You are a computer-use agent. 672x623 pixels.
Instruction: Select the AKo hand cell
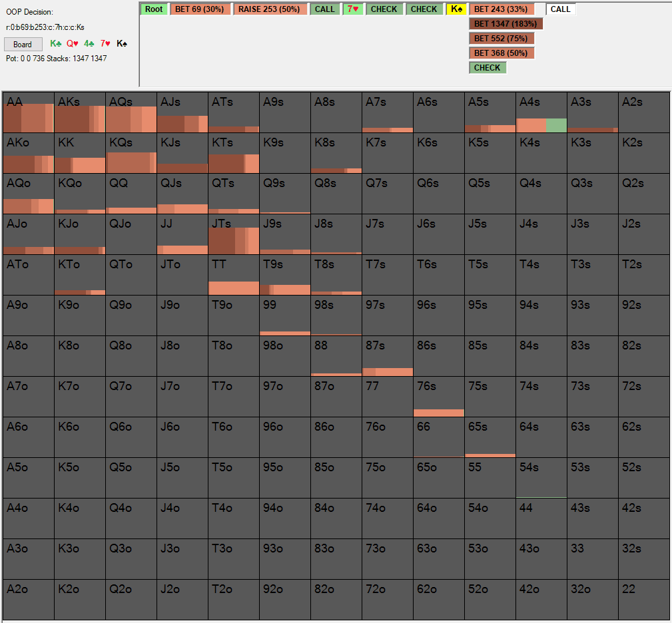[29, 154]
